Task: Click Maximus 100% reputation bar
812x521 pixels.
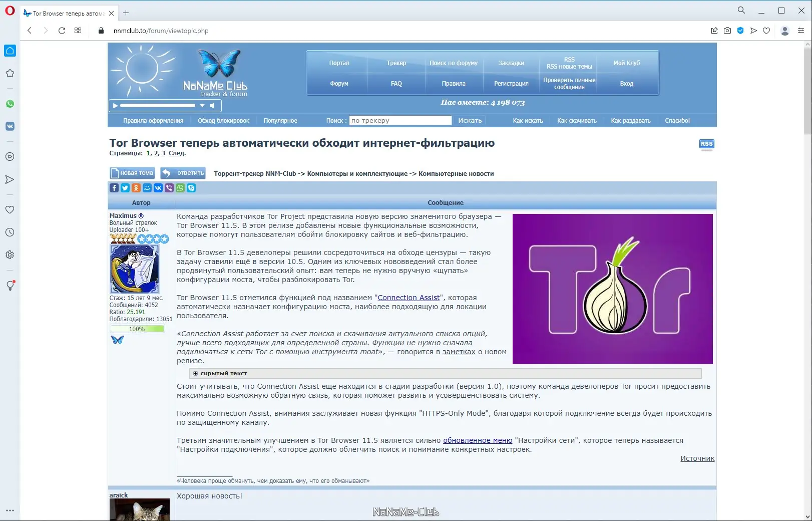Action: coord(137,329)
